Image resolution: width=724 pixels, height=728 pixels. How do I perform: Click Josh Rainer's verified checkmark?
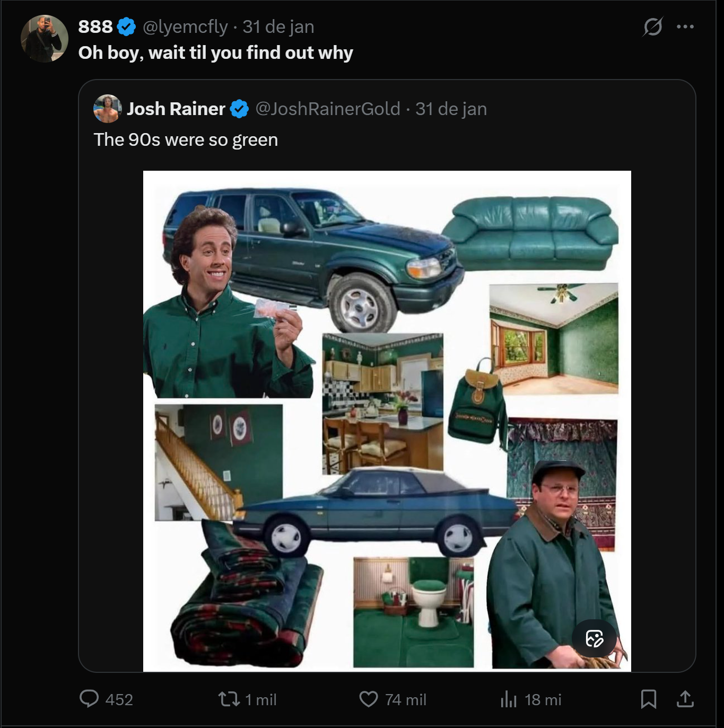(x=238, y=108)
